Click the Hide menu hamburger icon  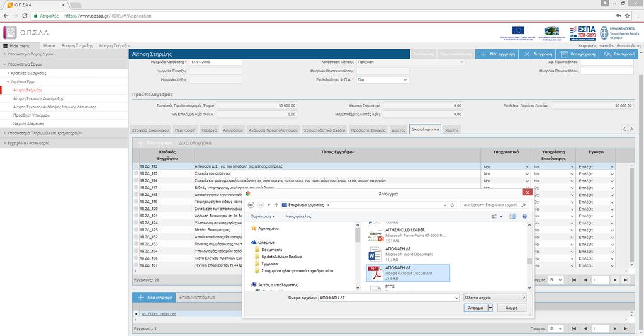coord(5,45)
